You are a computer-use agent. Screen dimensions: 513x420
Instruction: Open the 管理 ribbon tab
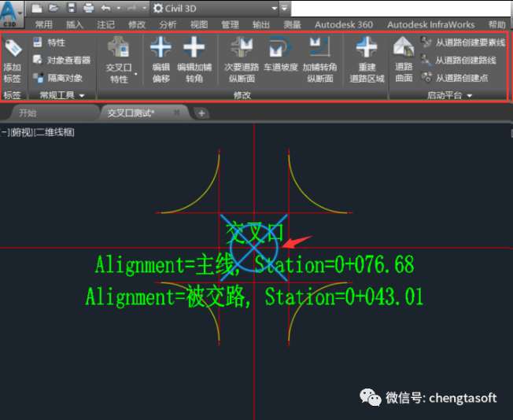click(230, 24)
